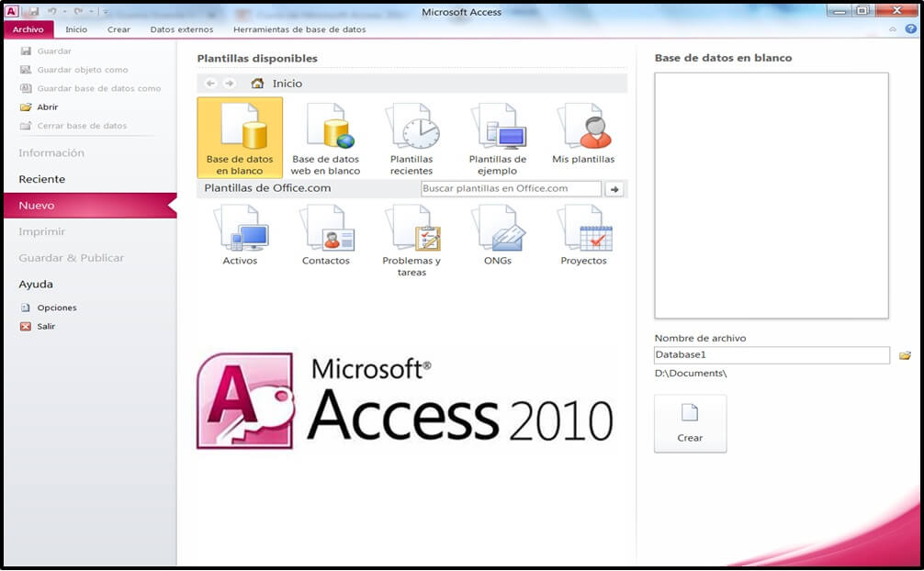
Task: Click the redo icon in quick access toolbar
Action: (x=78, y=11)
